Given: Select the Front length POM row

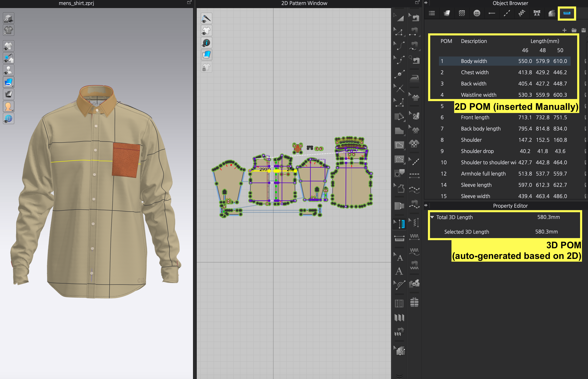Looking at the screenshot, I should pyautogui.click(x=504, y=117).
